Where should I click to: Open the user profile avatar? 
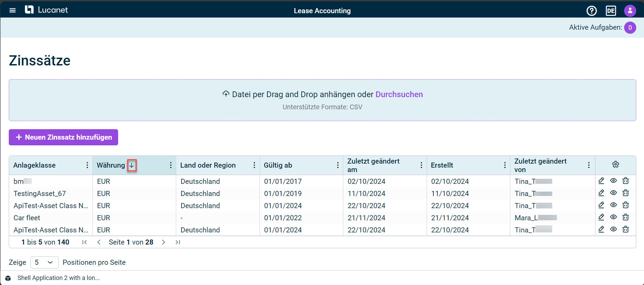pos(630,11)
